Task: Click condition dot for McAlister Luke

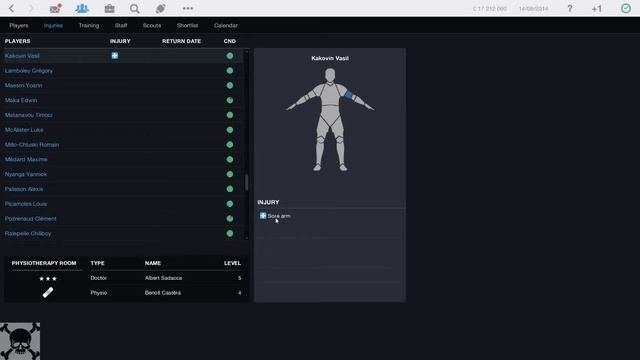Action: coord(230,130)
